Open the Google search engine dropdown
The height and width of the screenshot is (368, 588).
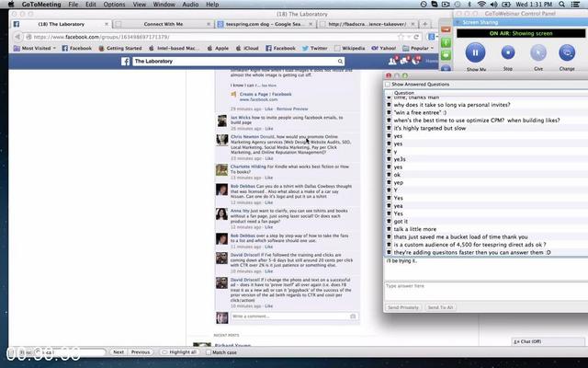433,37
